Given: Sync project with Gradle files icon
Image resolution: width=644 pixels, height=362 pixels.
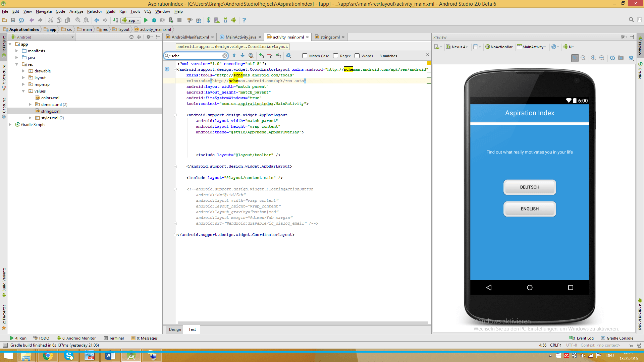Looking at the screenshot, I should pyautogui.click(x=209, y=20).
